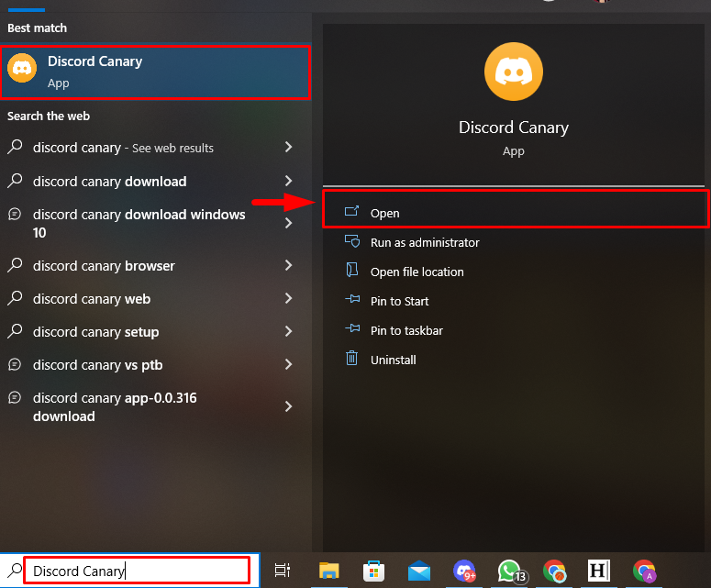Click the chat icon beside 'discord canary app-0.0.316 download'
The height and width of the screenshot is (588, 711).
tap(15, 397)
